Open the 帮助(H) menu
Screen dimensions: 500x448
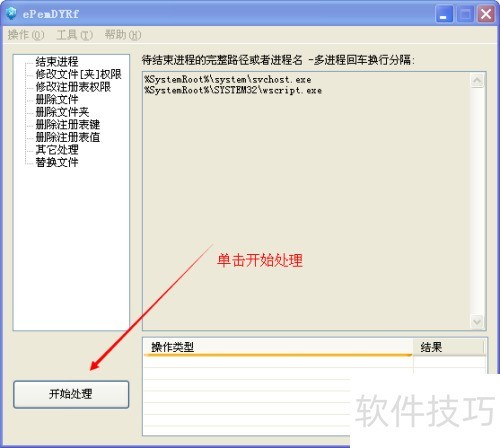click(123, 35)
